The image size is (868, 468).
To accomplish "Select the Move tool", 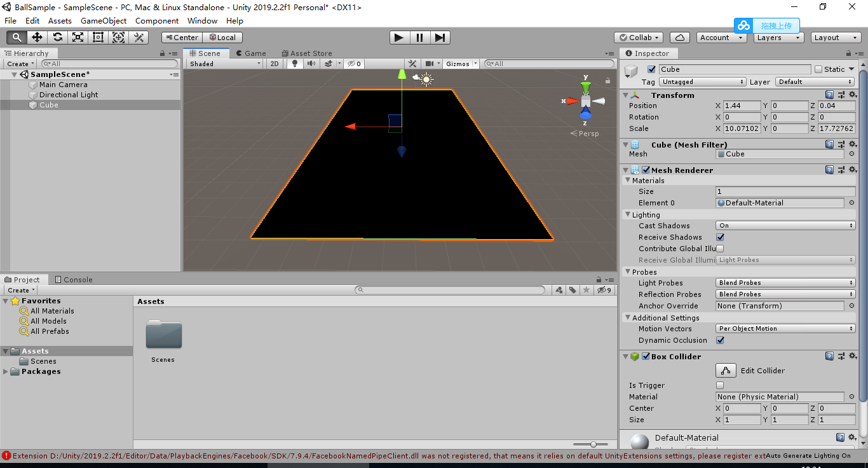I will coord(36,37).
